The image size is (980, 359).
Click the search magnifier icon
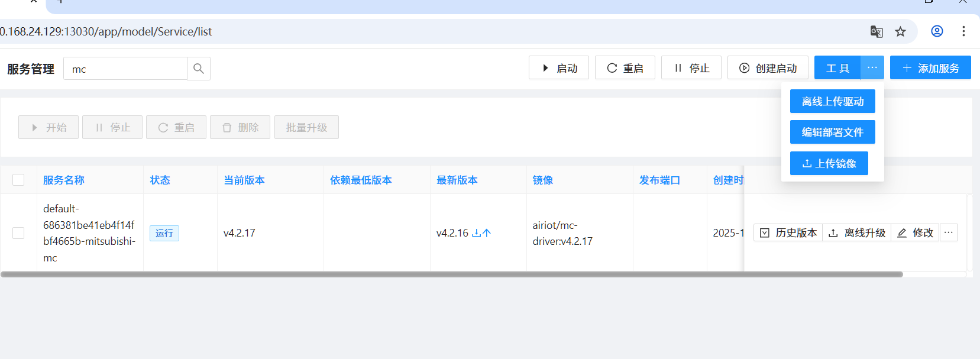coord(199,69)
